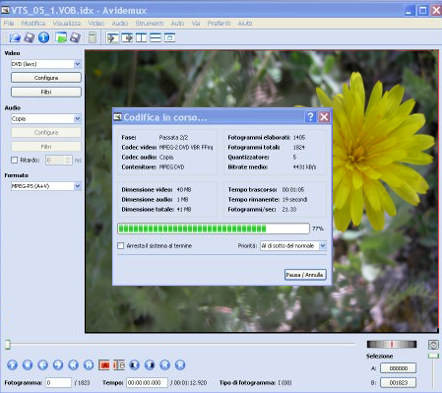This screenshot has height=393, width=442.
Task: Open the Auto menu
Action: pos(177,23)
